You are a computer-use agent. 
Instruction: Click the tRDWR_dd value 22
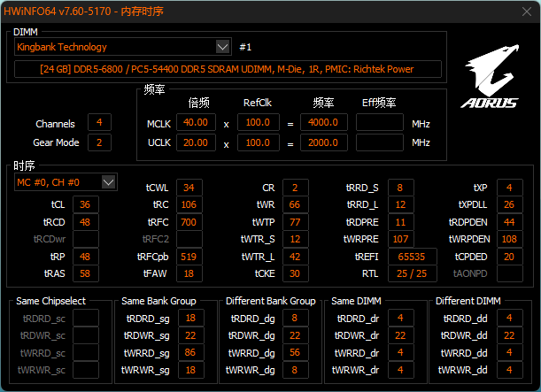[x=510, y=335]
